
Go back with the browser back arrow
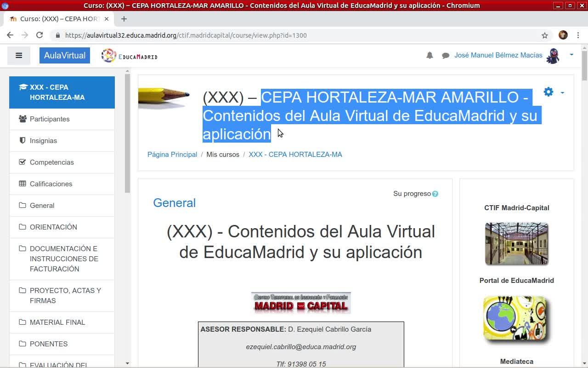pos(10,35)
